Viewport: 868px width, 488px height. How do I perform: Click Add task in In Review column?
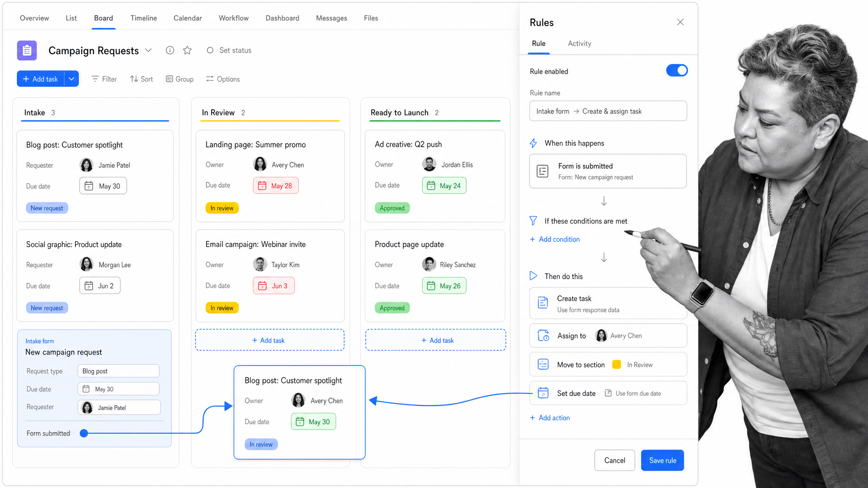pyautogui.click(x=270, y=340)
